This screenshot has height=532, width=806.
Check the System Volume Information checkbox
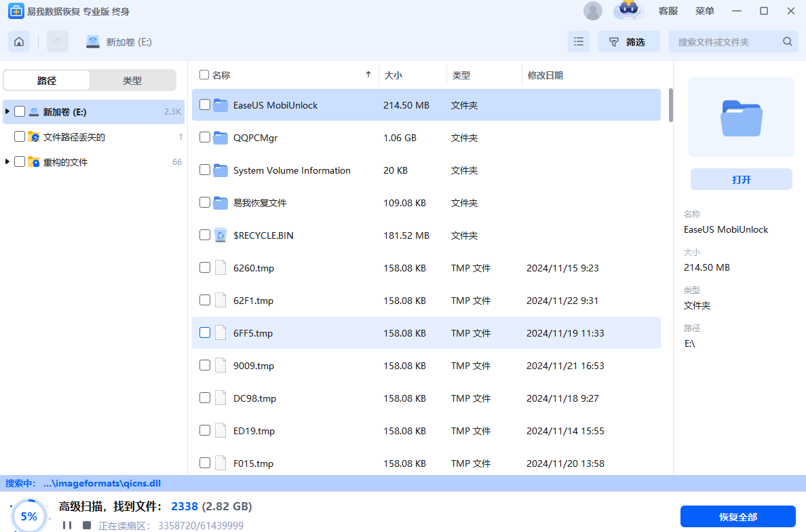[205, 170]
